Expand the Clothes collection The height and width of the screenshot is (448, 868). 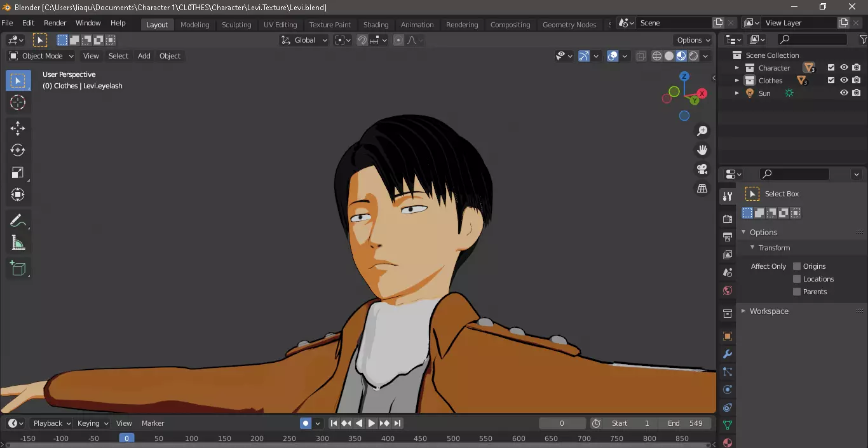point(737,80)
